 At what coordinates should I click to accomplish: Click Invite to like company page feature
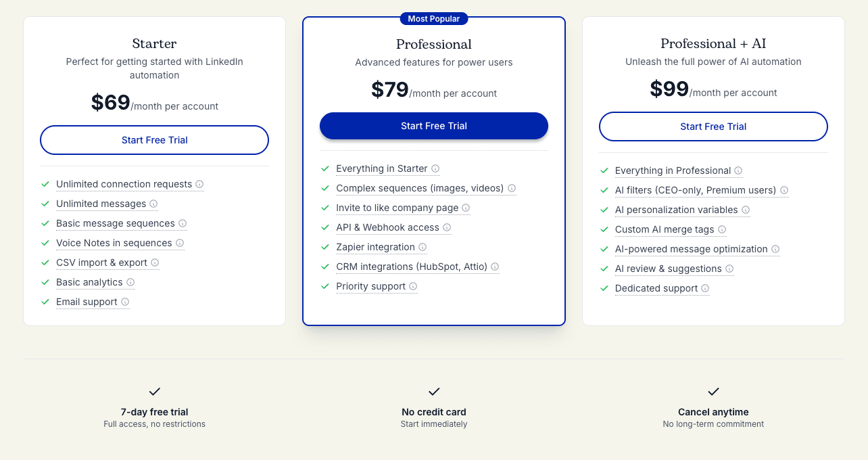[397, 208]
